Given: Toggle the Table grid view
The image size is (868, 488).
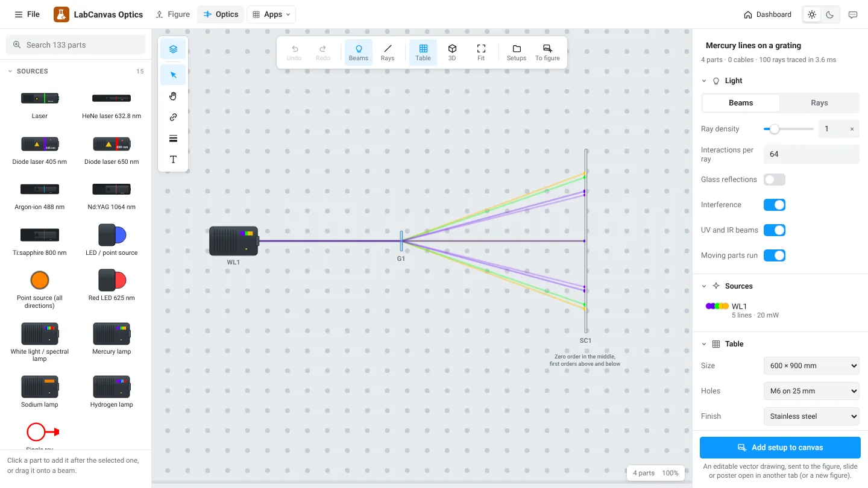Looking at the screenshot, I should point(423,52).
